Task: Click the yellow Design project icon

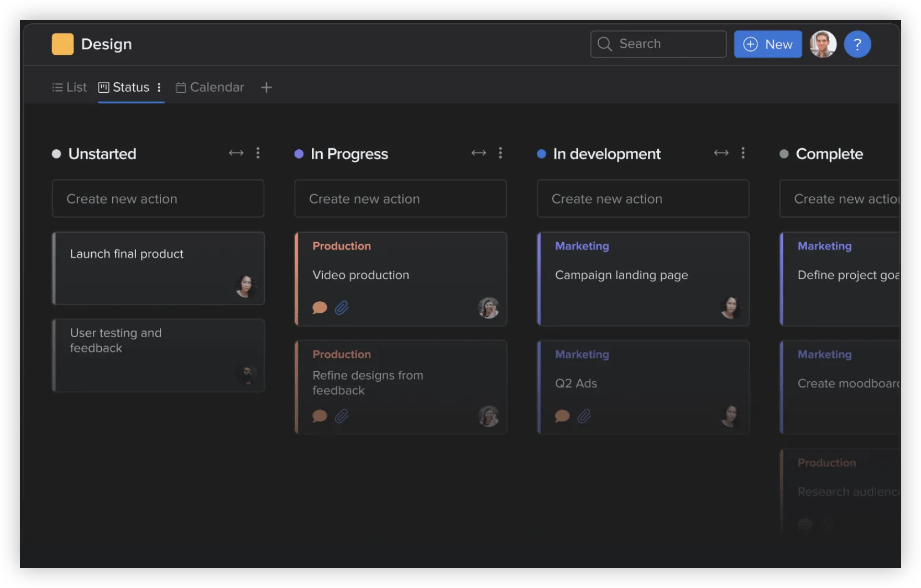Action: click(x=62, y=44)
